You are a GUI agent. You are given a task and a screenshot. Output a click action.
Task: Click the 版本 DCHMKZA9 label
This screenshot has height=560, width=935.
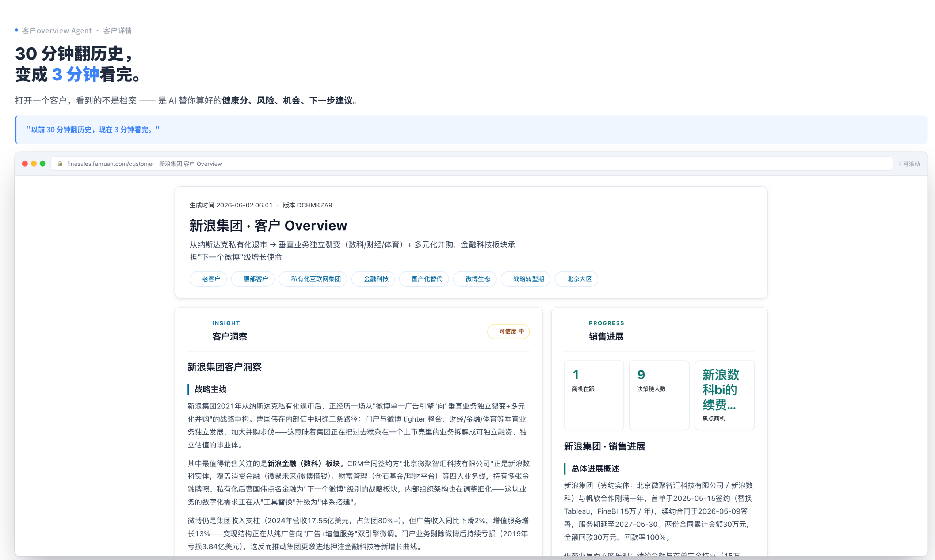pos(308,205)
